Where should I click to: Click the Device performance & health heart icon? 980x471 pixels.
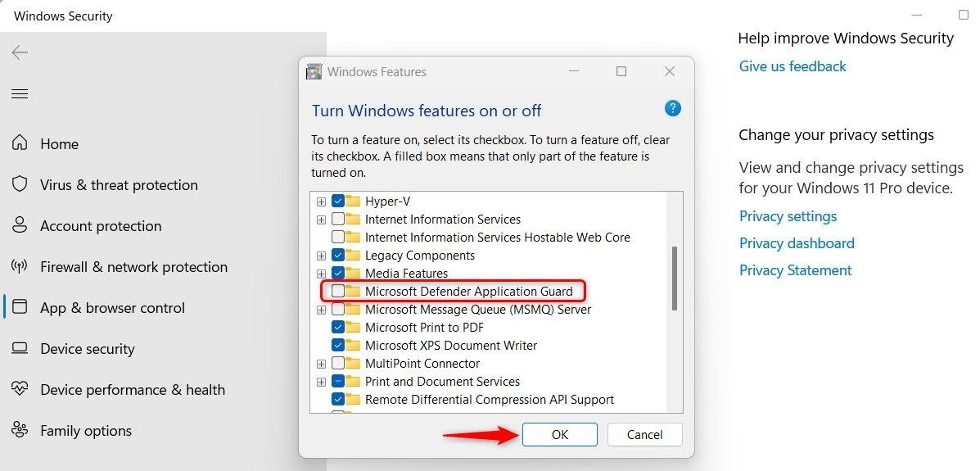[x=20, y=389]
